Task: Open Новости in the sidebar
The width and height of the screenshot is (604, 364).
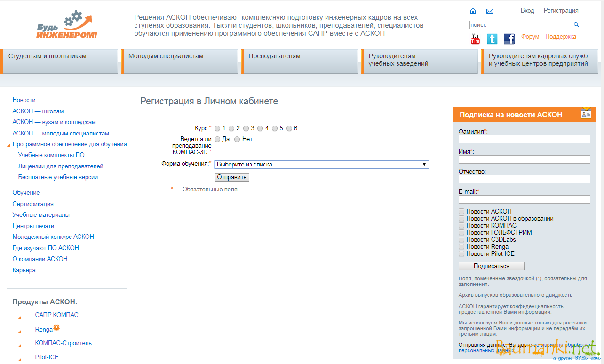Action: [24, 100]
